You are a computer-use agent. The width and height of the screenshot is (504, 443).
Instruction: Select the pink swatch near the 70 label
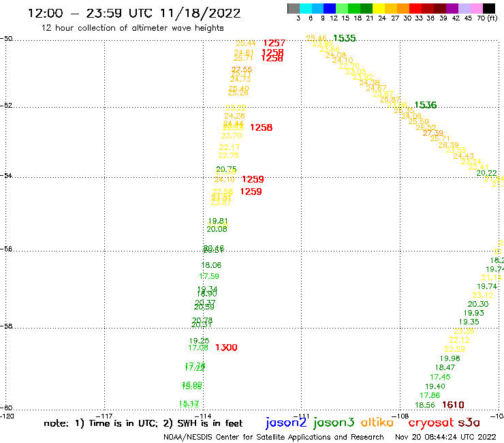[x=476, y=8]
